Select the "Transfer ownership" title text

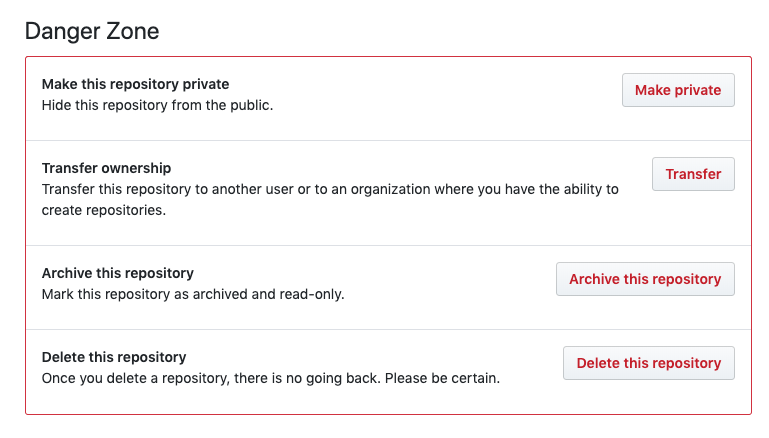(x=106, y=168)
